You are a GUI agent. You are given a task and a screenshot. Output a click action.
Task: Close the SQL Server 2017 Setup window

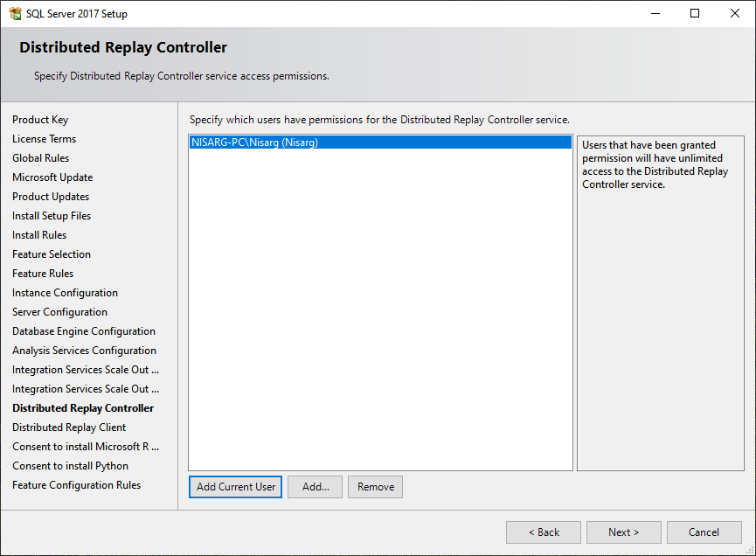pos(735,13)
